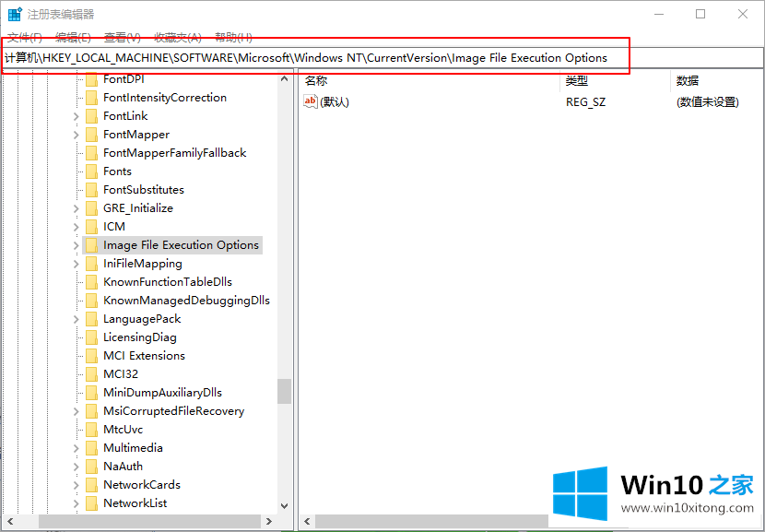Click the (数值未设置) data cell
The image size is (765, 532).
708,102
